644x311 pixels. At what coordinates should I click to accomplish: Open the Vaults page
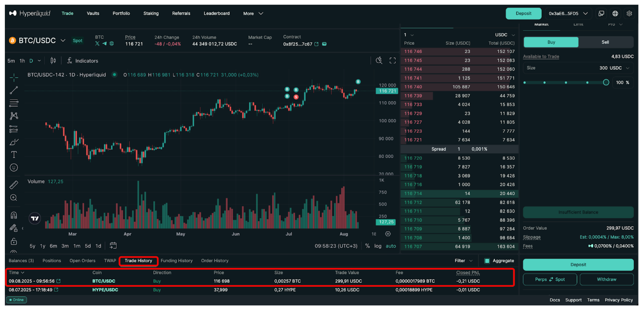pyautogui.click(x=93, y=14)
